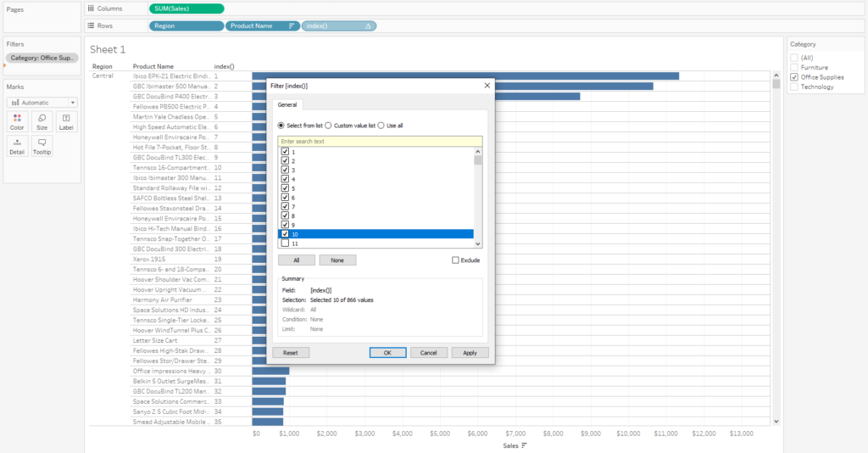Select the 'Xerox 1915' product row
This screenshot has width=868, height=453.
[149, 260]
